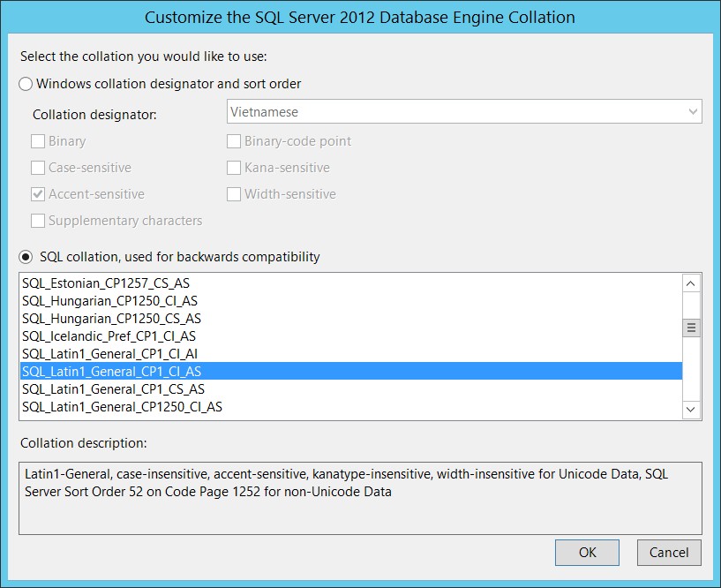721x588 pixels.
Task: Select SQL_Latin1_General_CP1_CS_AS in the list
Action: point(351,389)
